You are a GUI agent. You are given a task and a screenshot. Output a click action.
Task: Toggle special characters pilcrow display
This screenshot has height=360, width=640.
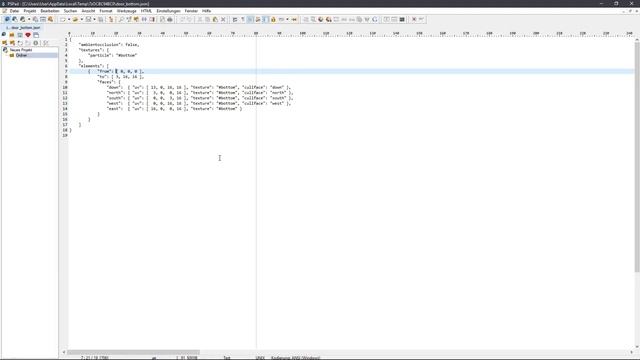click(x=242, y=19)
